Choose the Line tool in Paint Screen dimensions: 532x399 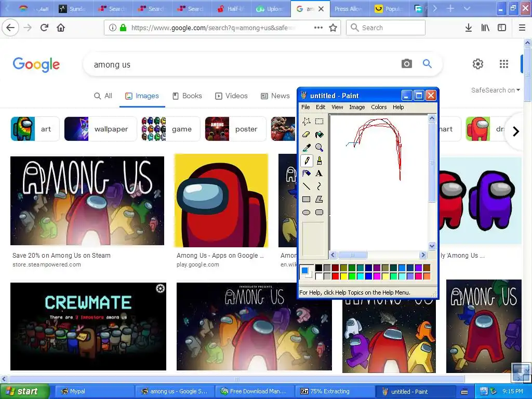point(307,187)
